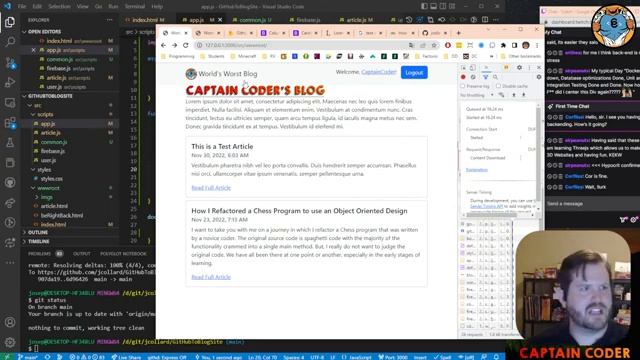Viewport: 640px width, 360px height.
Task: Open the Testing flask icon view
Action: click(x=10, y=142)
